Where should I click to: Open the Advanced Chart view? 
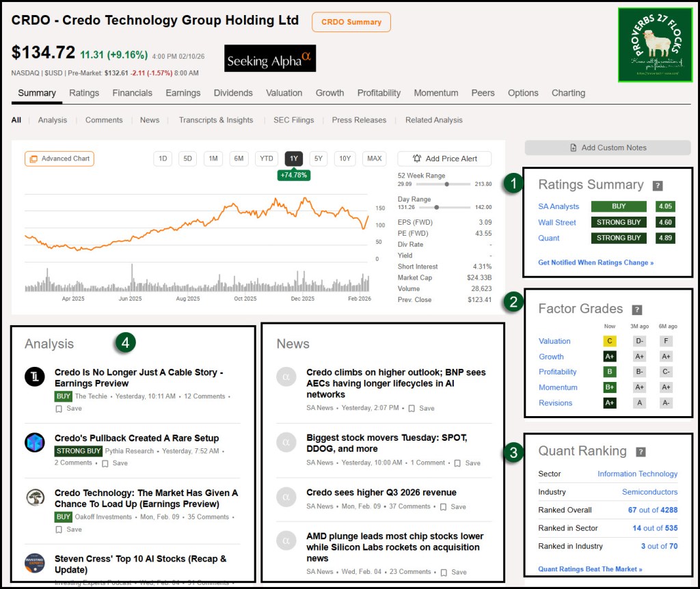pyautogui.click(x=59, y=159)
